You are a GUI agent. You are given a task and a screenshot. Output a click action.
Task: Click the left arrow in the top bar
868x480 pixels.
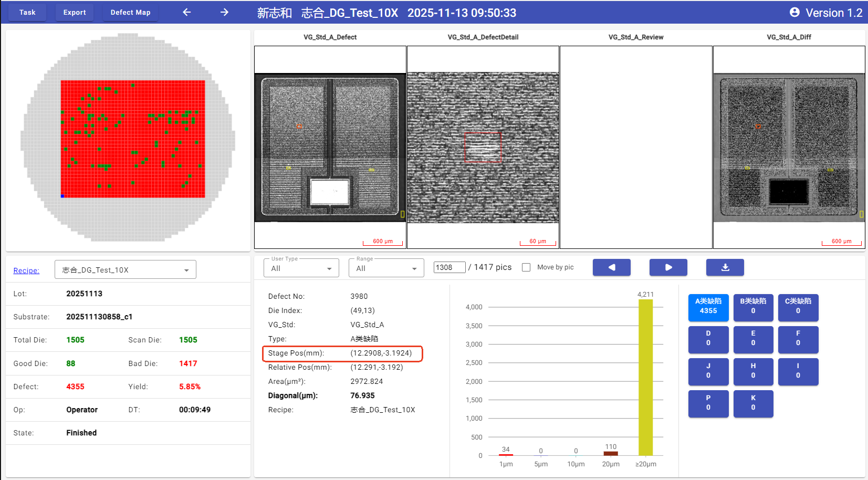[187, 12]
